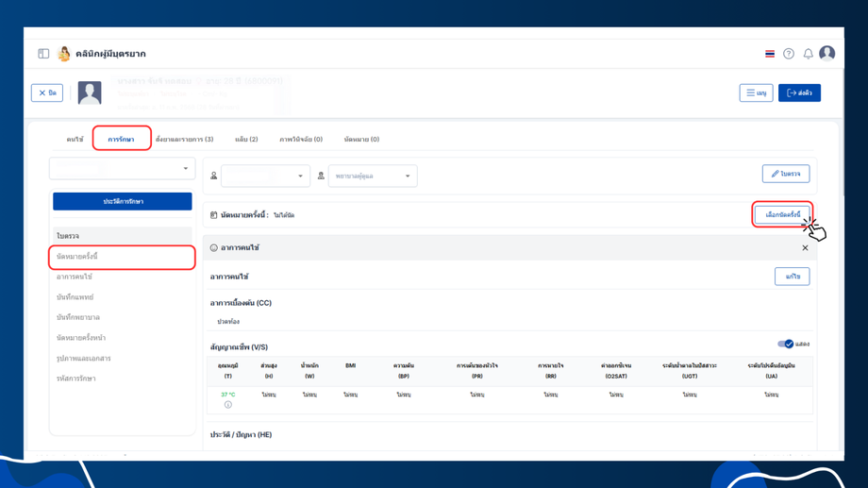
Task: Click the temperature info icon
Action: click(228, 405)
